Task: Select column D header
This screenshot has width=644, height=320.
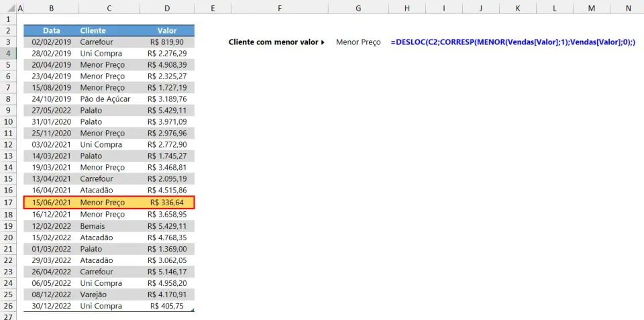Action: (167, 8)
